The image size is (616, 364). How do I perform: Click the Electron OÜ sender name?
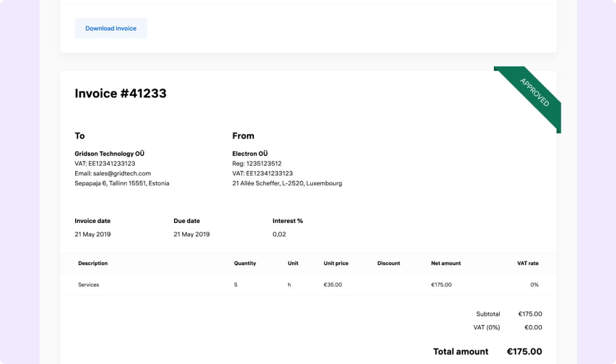pos(250,154)
